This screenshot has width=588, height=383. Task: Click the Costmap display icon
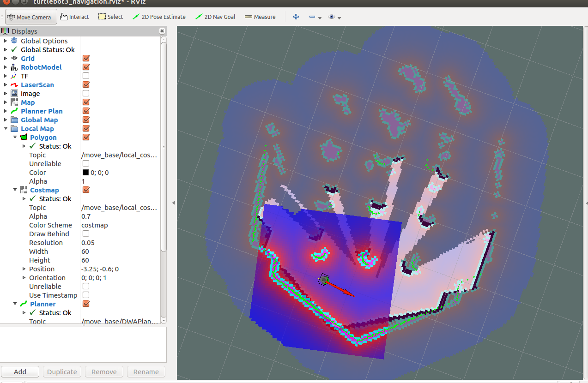pyautogui.click(x=24, y=190)
